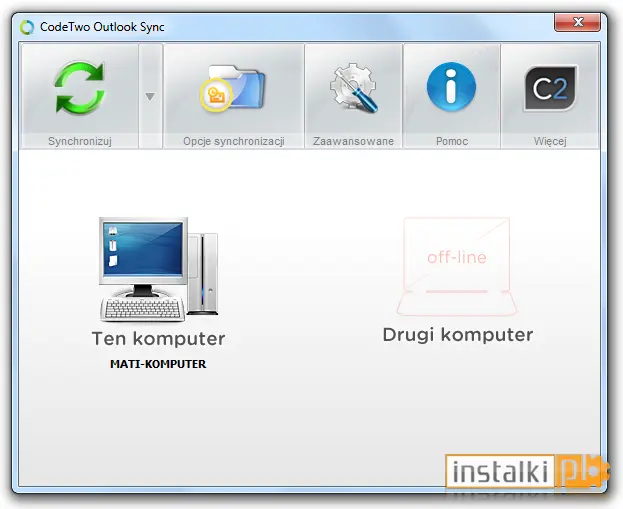Screen dimensions: 623x509
Task: Open the Więcej C2 logo icon
Action: 550,88
